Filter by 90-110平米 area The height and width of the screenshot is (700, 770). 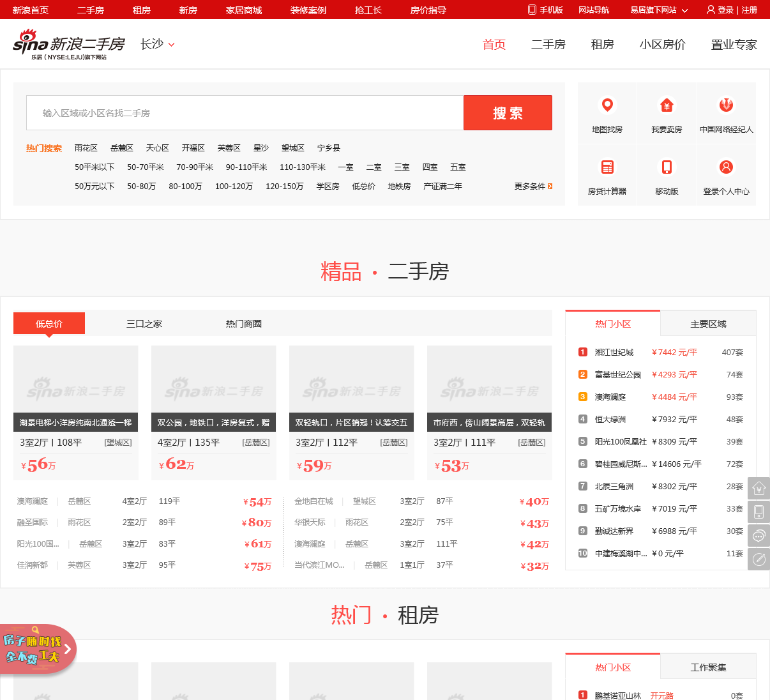click(x=246, y=167)
